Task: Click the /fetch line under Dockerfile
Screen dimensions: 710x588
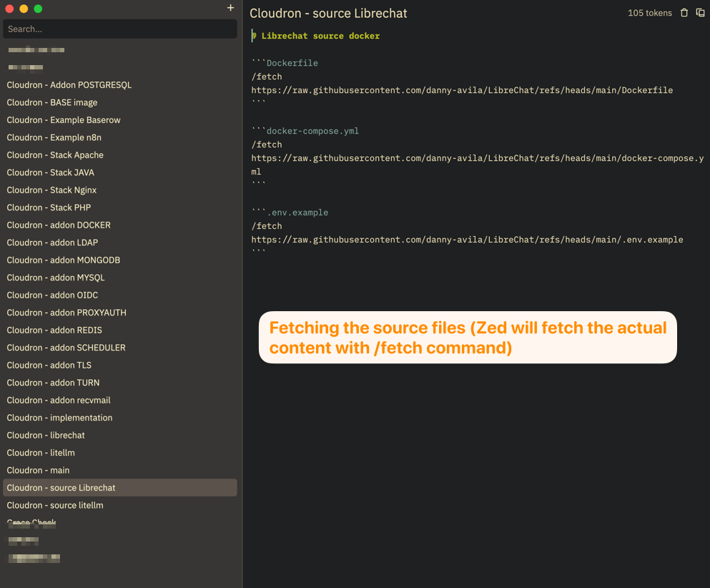Action: 267,77
